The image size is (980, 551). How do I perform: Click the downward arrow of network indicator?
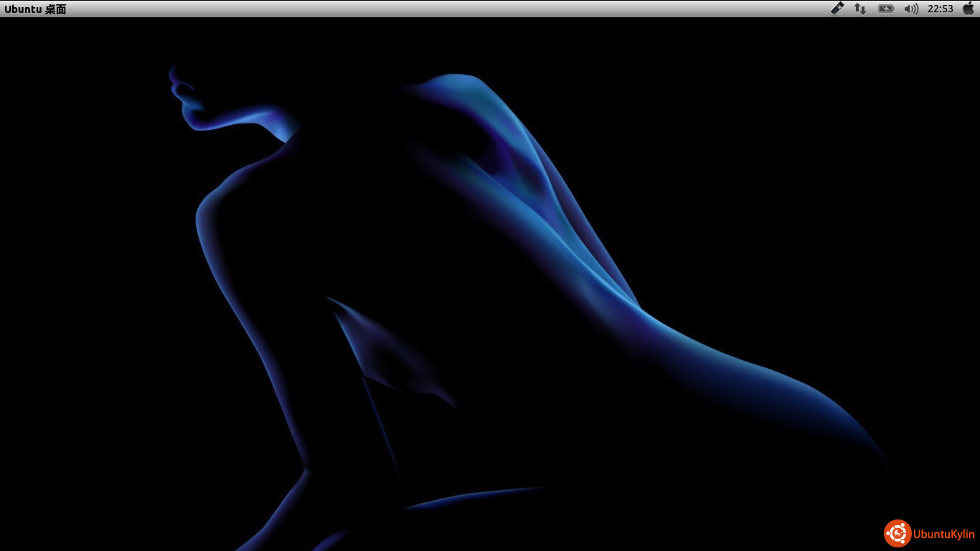click(862, 10)
